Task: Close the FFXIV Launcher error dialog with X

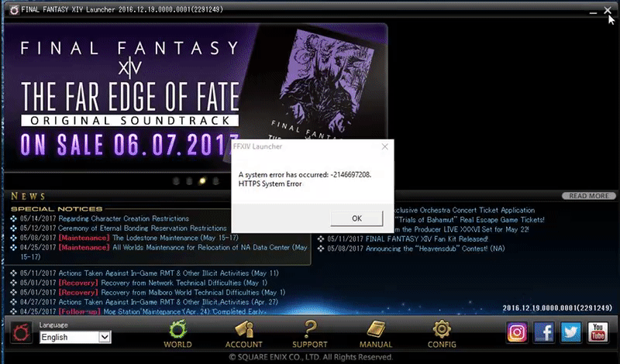Action: click(x=384, y=146)
